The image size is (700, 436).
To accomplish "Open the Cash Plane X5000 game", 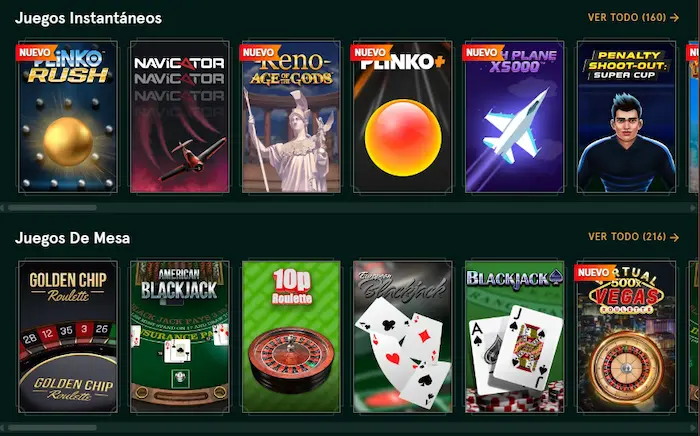I will (514, 117).
